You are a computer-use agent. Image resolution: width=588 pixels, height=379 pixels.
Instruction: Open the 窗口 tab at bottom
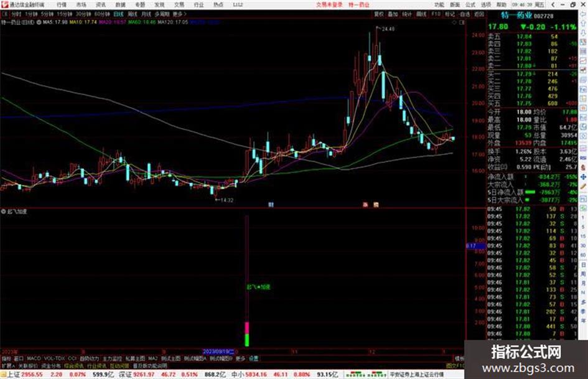[19, 358]
